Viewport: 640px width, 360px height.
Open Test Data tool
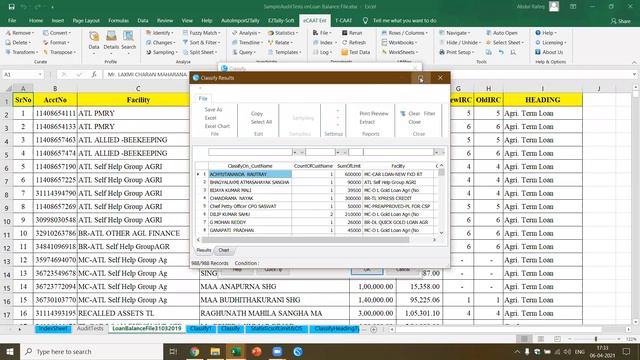pos(356,52)
